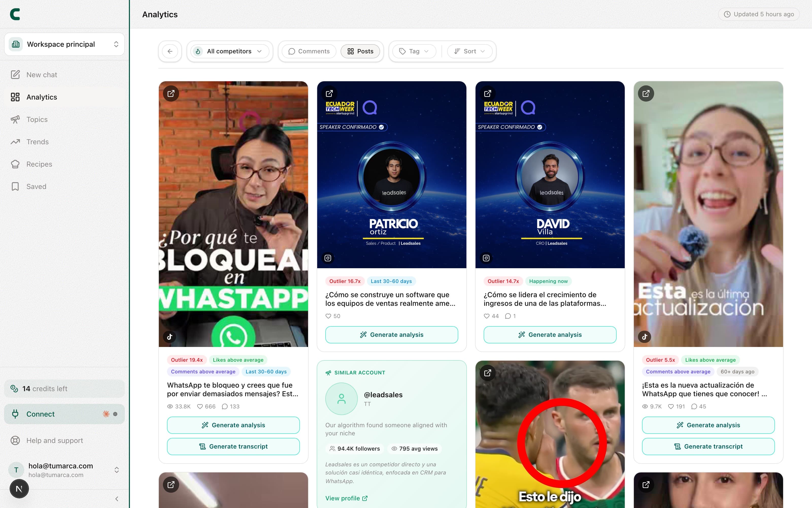
Task: Click Instagram icon on Patricio Ortiz thumbnail
Action: point(328,258)
